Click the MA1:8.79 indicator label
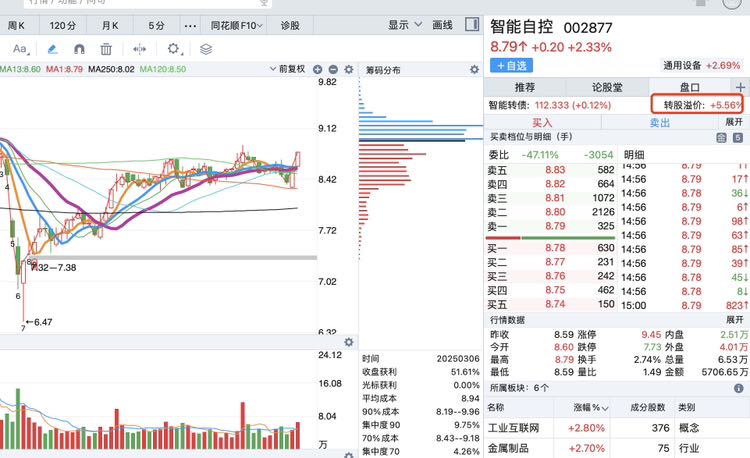The width and height of the screenshot is (750, 458). click(x=65, y=69)
